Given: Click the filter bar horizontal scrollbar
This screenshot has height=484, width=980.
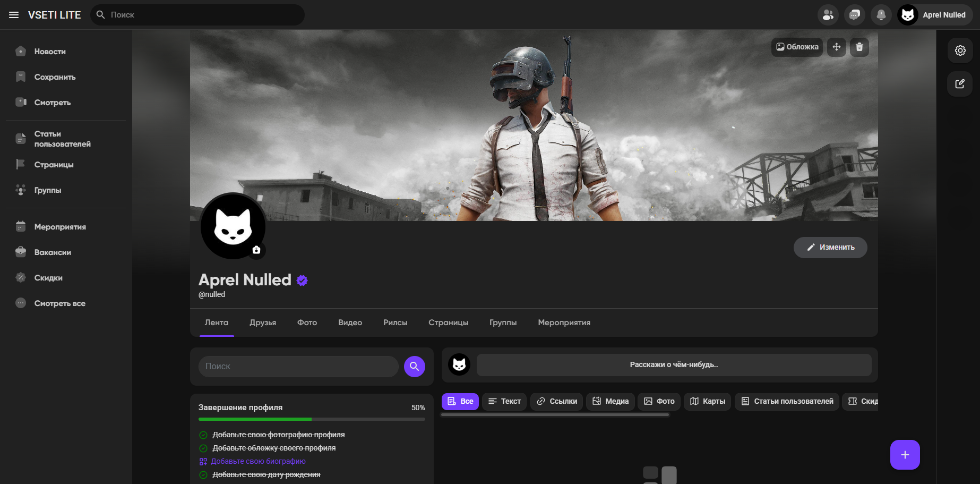Looking at the screenshot, I should tap(555, 415).
